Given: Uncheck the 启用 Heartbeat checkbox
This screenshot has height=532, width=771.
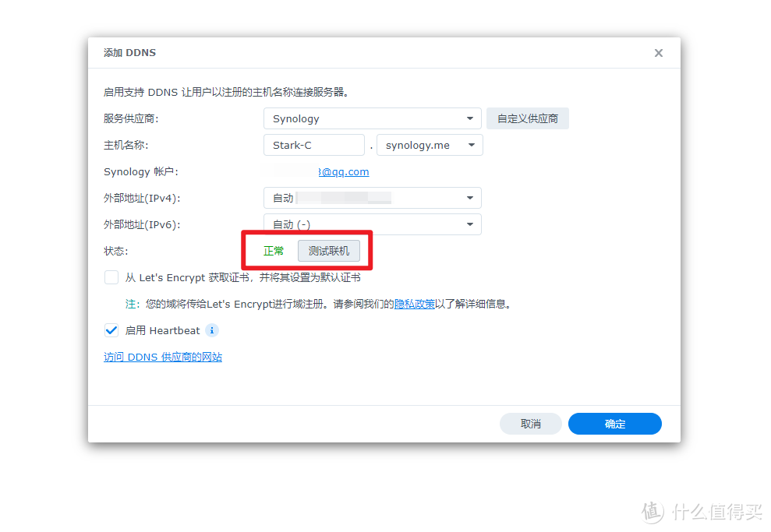Looking at the screenshot, I should [111, 329].
